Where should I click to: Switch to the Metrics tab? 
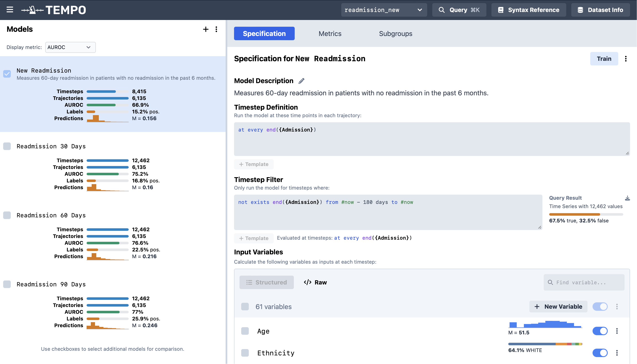[330, 33]
